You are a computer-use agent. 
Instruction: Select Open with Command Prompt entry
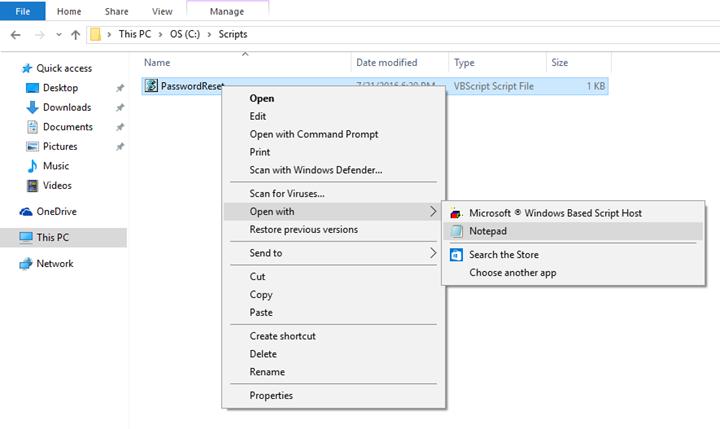click(x=313, y=134)
